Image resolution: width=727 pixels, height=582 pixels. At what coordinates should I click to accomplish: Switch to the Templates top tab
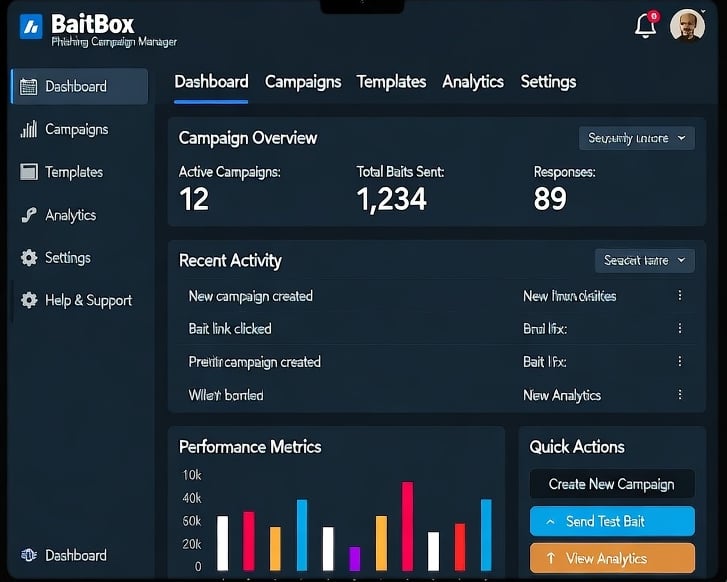coord(391,82)
